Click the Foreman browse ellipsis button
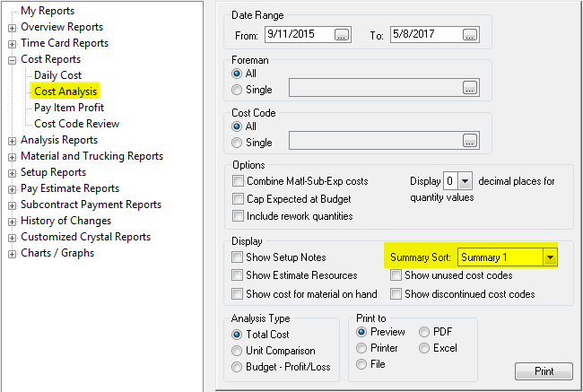Image resolution: width=583 pixels, height=392 pixels. [x=469, y=88]
